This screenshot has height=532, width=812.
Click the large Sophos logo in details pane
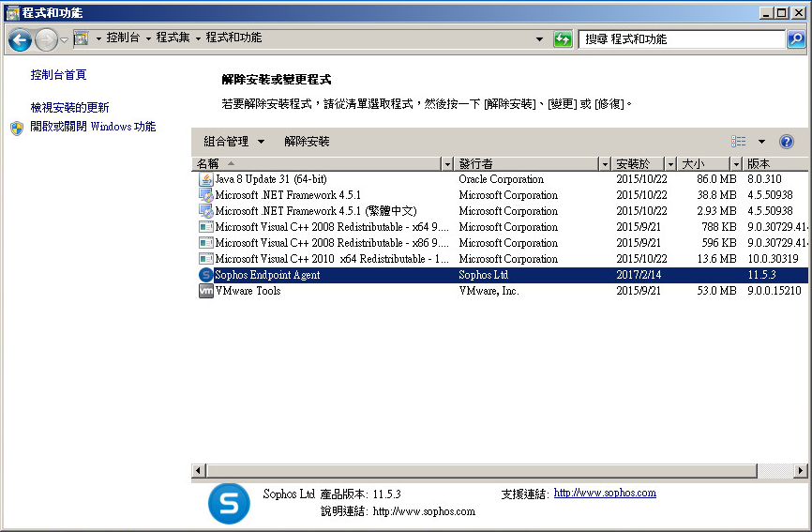pyautogui.click(x=229, y=504)
